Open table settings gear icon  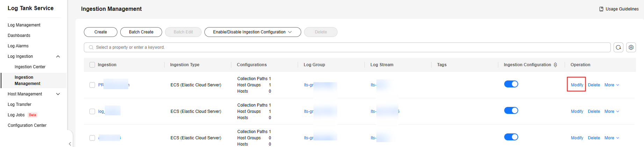[631, 47]
